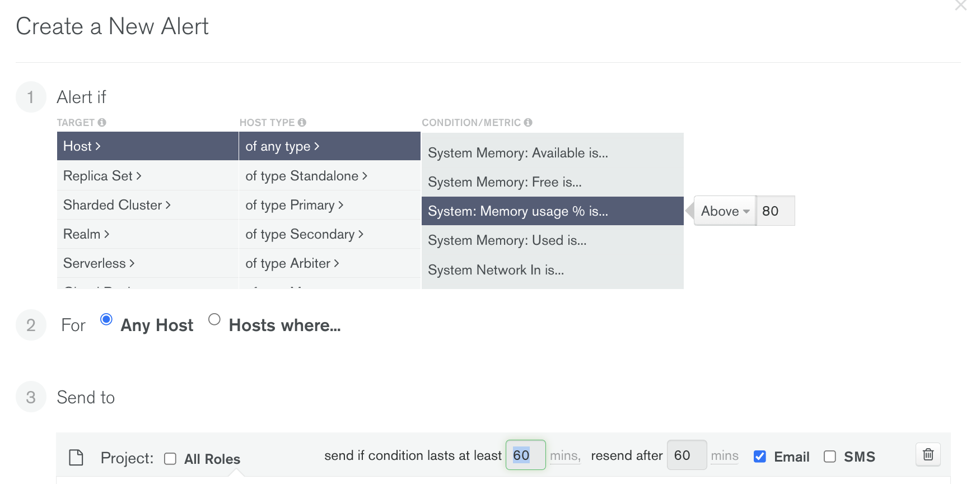Click the resend after minutes field

click(x=686, y=455)
